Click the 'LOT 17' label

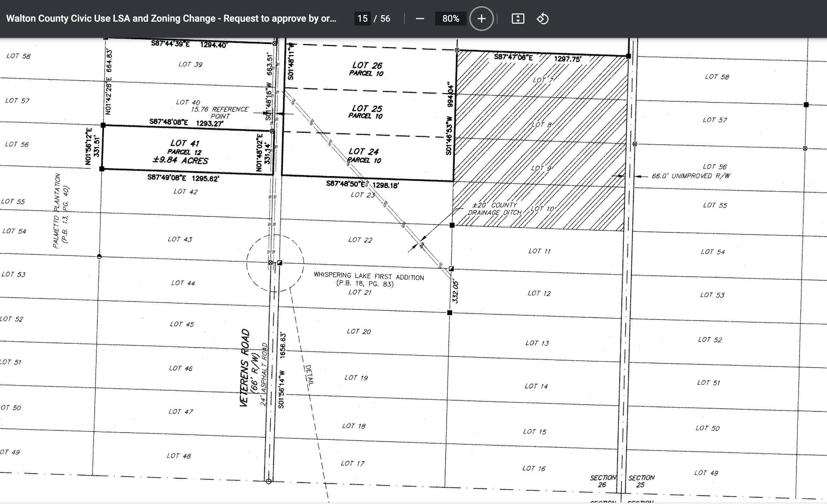353,463
